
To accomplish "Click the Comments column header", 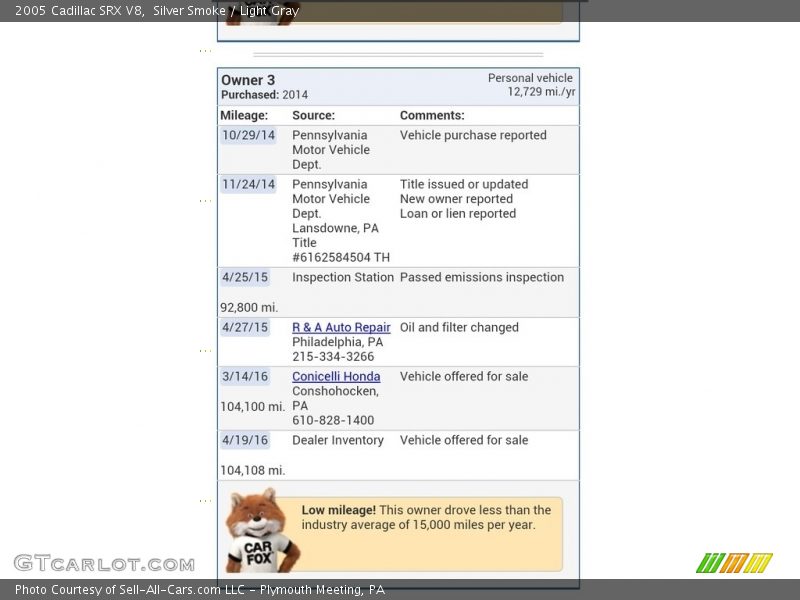I will (x=432, y=115).
